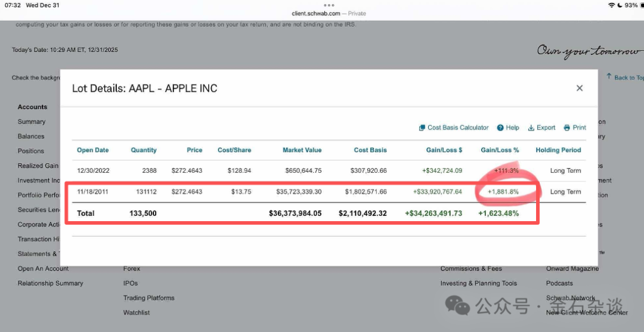Image resolution: width=644 pixels, height=332 pixels.
Task: Click the Print printer icon
Action: coord(567,128)
